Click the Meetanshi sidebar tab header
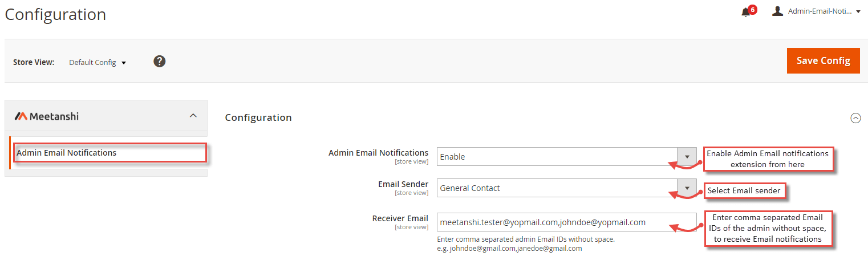The width and height of the screenshot is (868, 260). 106,116
